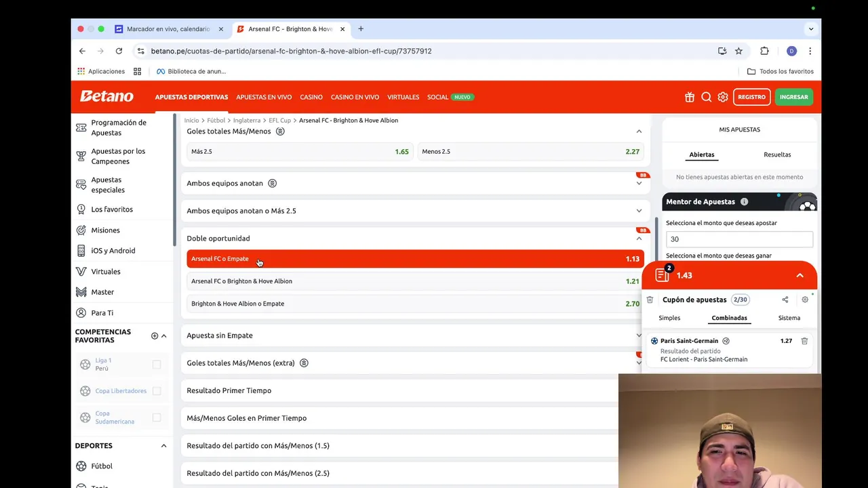868x488 pixels.
Task: Open bet slip settings gear
Action: pos(805,300)
